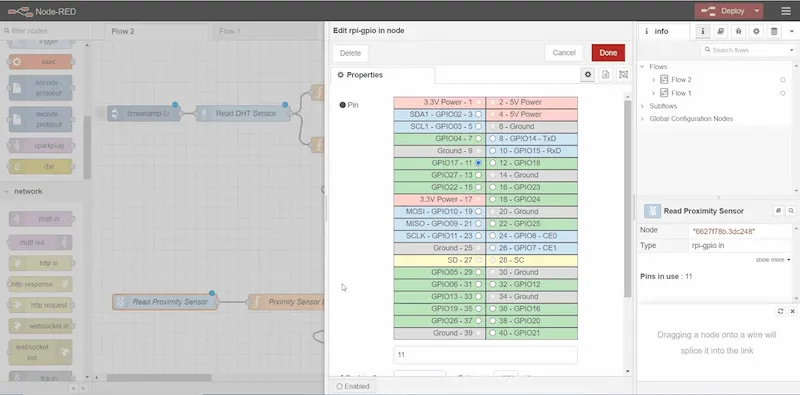The width and height of the screenshot is (800, 395).
Task: Select pin GPIO22 - 15 radio
Action: (478, 187)
